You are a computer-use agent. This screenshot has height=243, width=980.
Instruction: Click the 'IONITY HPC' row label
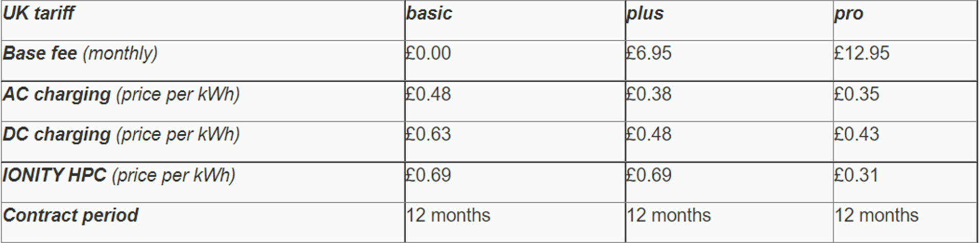point(119,175)
